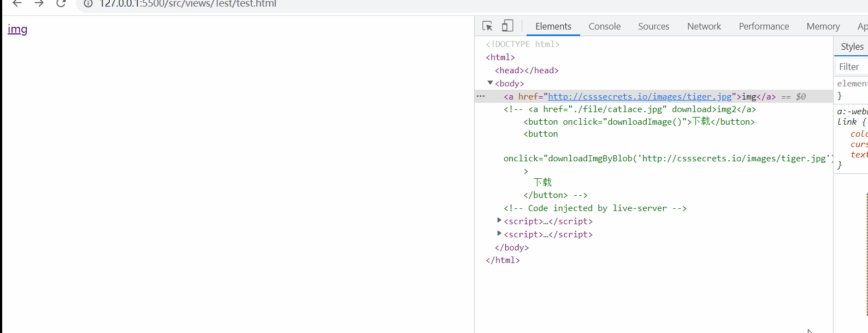
Task: Expand the second script node
Action: 499,233
